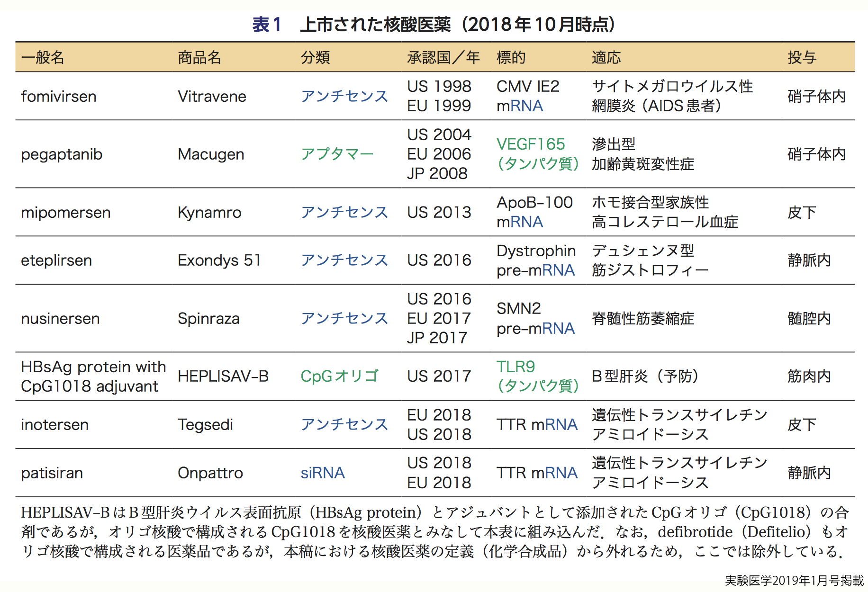The image size is (868, 592).
Task: Click the VEGF165 target cell
Action: click(538, 154)
